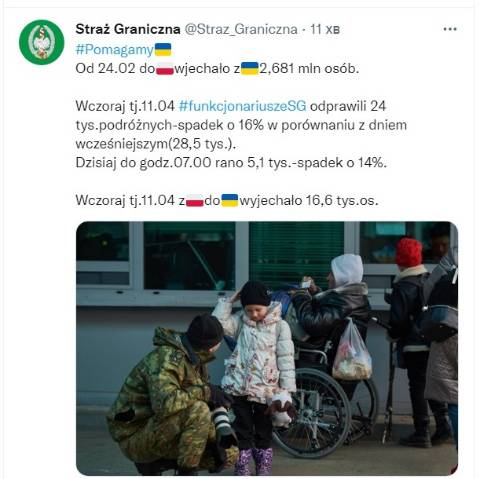Click the text "wcześniejszym(28,5 tys.)"
The width and height of the screenshot is (480, 479).
tap(156, 144)
